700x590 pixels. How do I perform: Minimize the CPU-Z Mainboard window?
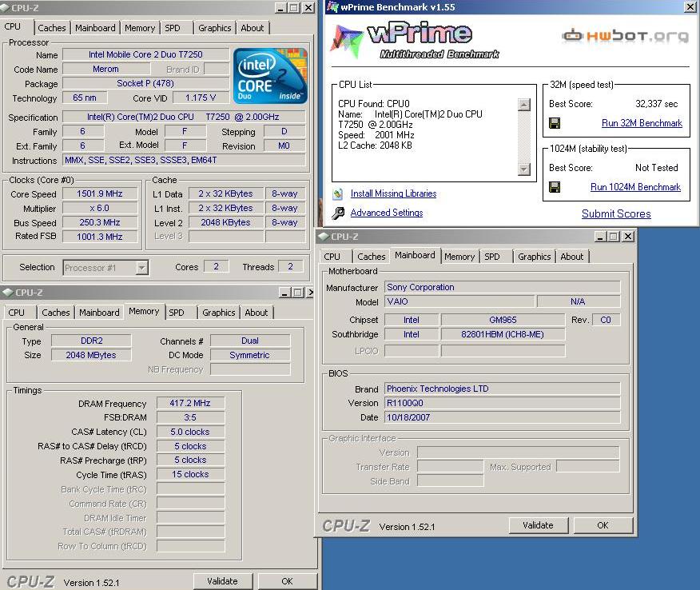tap(600, 237)
